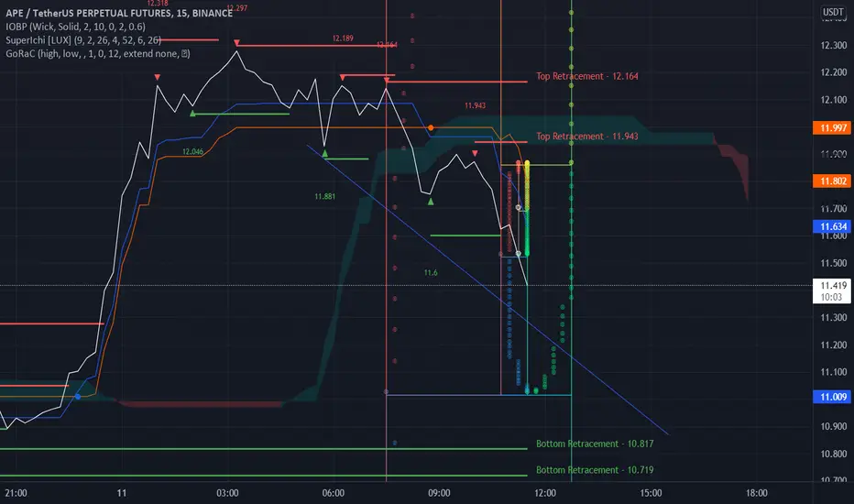854x504 pixels.
Task: Click the green 11.881 level label
Action: [x=324, y=196]
